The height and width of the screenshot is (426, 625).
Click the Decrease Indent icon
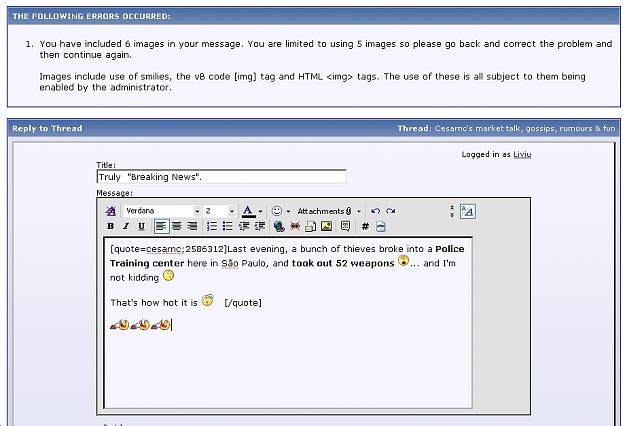coord(244,226)
